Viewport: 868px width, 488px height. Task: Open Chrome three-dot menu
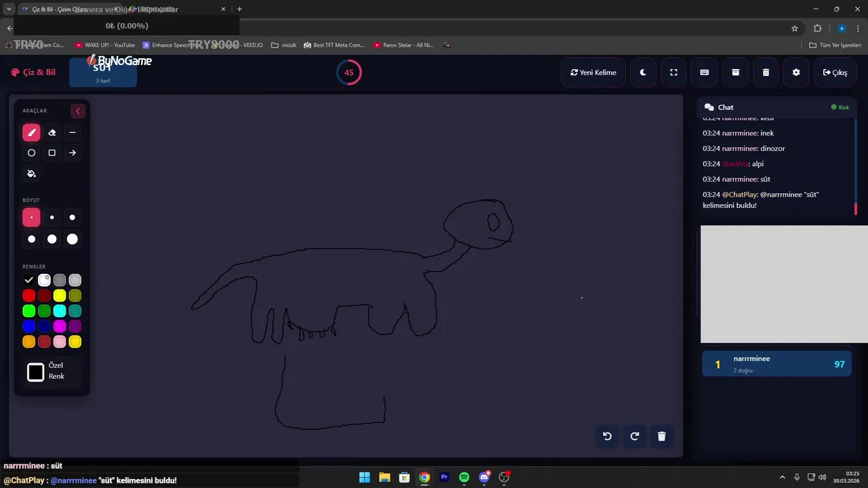tap(858, 28)
